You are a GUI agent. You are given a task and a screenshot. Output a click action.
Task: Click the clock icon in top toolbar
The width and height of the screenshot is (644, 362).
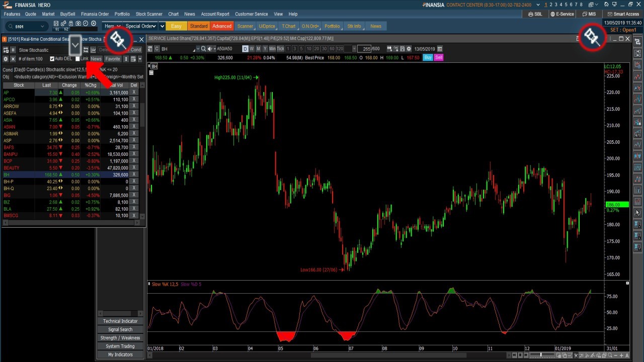click(86, 23)
